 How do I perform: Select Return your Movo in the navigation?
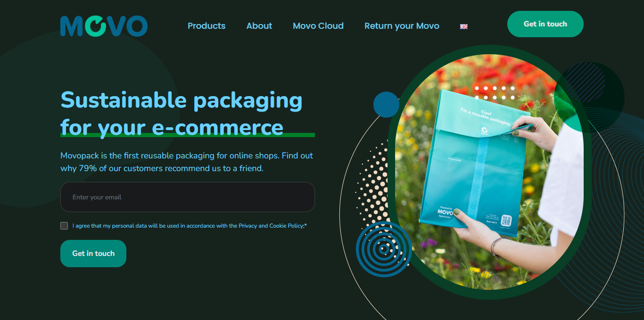coord(402,26)
